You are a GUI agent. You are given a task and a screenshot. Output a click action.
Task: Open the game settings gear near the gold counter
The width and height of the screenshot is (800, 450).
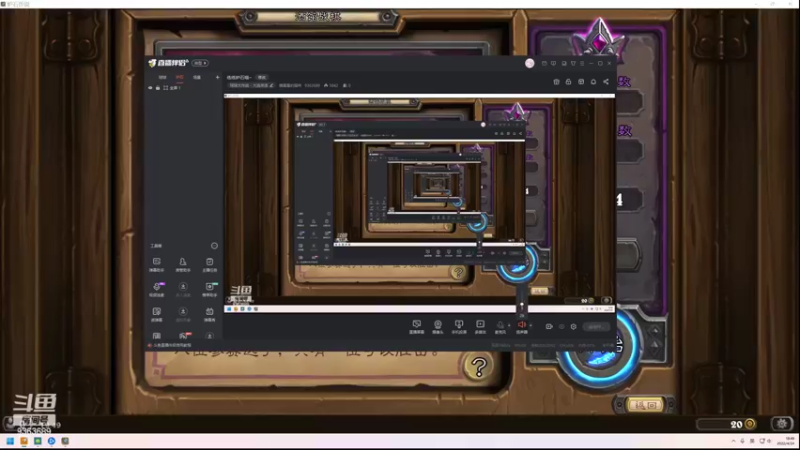tap(782, 423)
